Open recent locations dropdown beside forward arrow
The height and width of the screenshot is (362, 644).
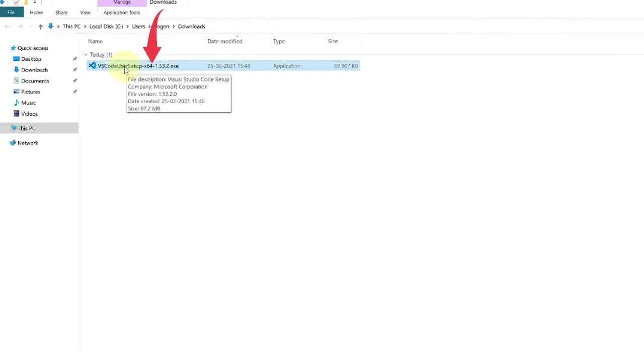[30, 27]
